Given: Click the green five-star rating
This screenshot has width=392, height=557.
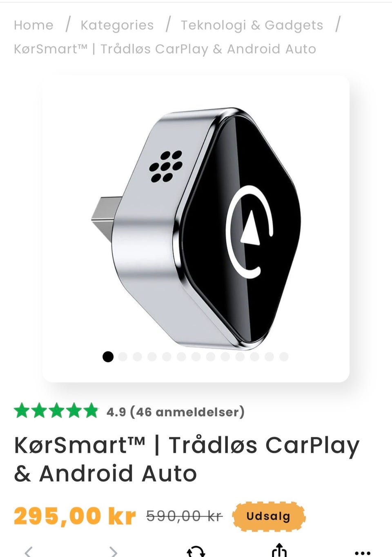Looking at the screenshot, I should click(56, 411).
